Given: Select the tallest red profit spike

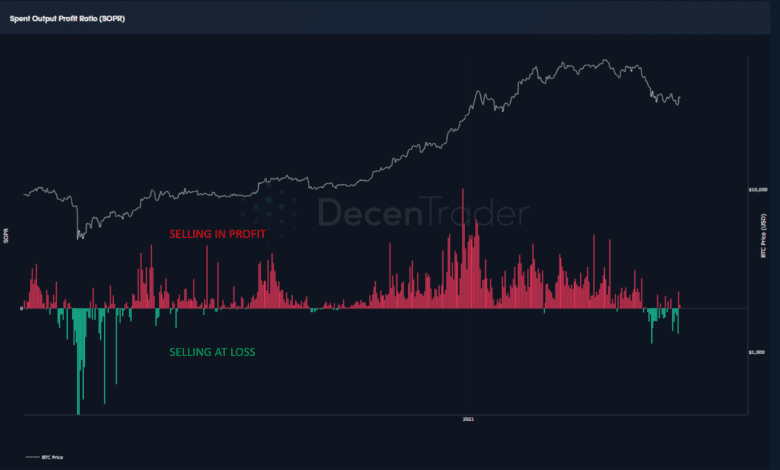Looking at the screenshot, I should pyautogui.click(x=463, y=249).
